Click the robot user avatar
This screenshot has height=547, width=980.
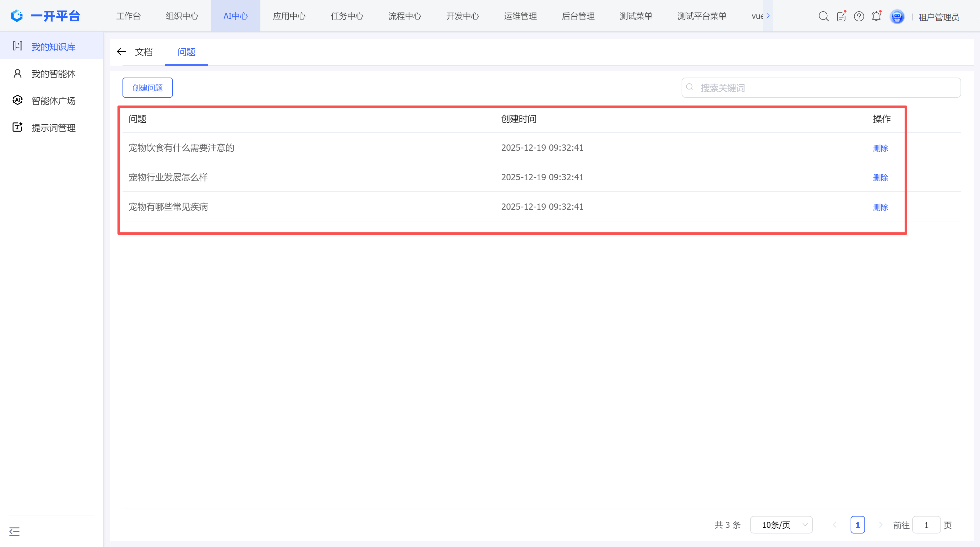click(x=897, y=16)
